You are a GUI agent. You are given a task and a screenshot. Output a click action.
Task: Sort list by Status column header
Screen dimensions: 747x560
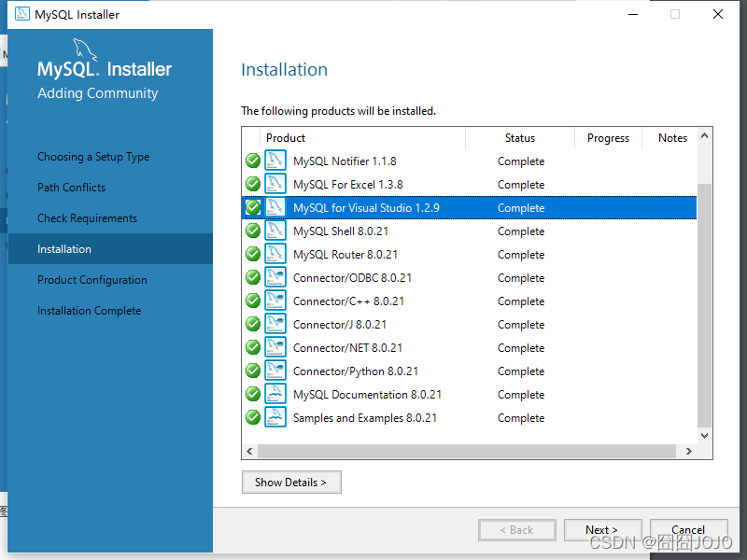point(520,138)
